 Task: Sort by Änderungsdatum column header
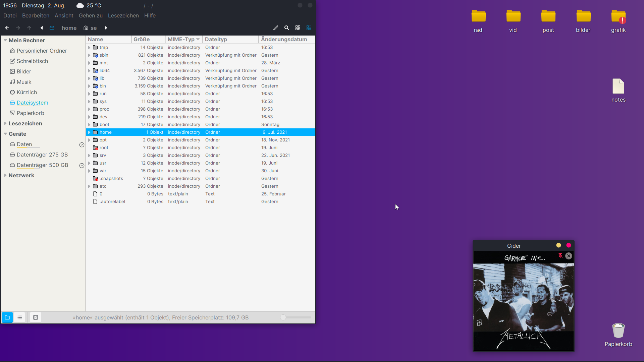point(284,39)
